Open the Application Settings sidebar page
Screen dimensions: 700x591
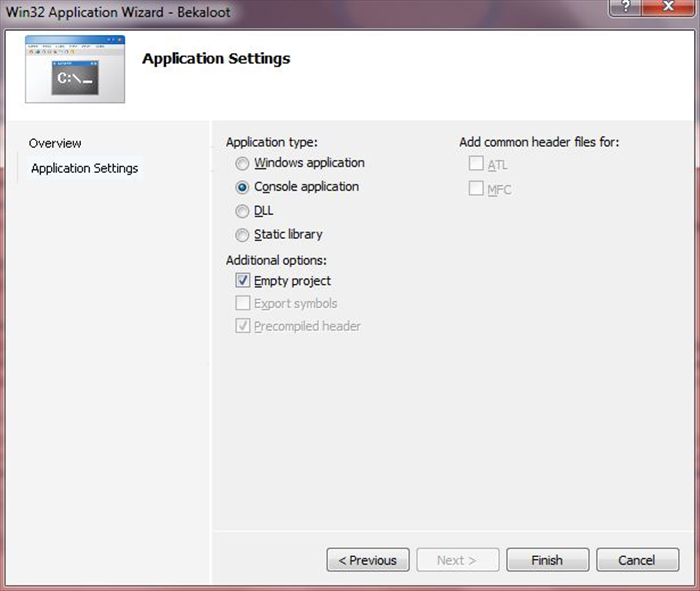(85, 168)
